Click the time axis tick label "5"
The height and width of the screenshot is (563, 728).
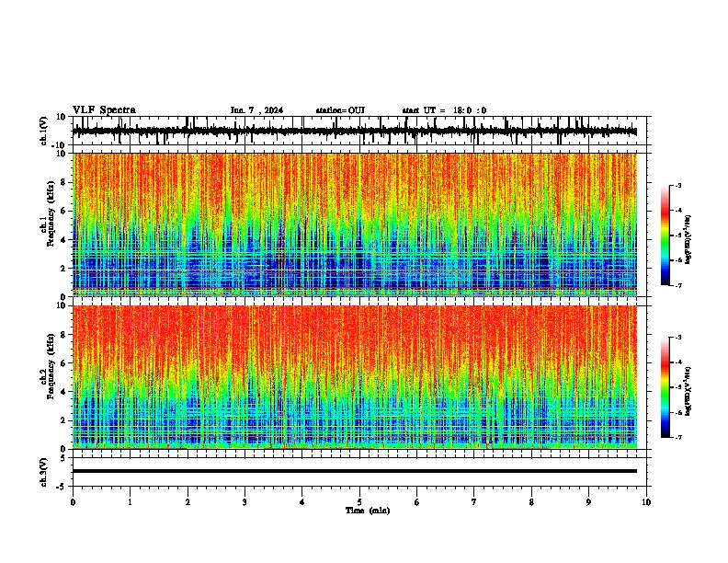pos(359,502)
